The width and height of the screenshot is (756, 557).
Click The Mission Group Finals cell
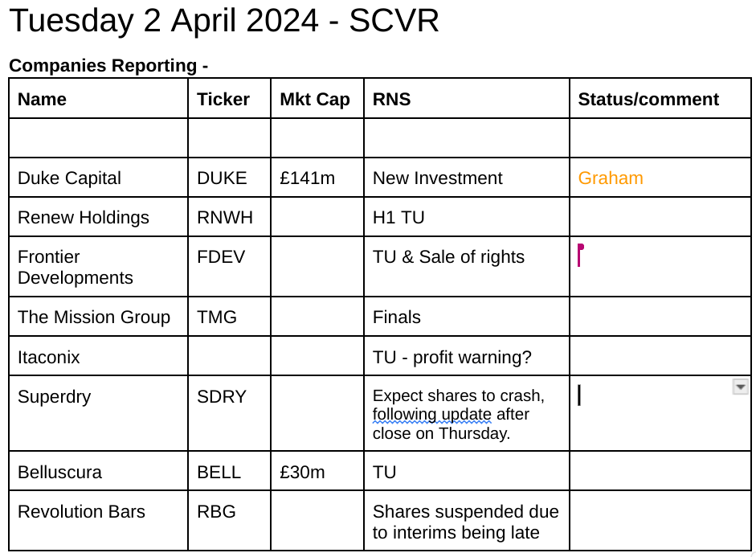pos(466,317)
